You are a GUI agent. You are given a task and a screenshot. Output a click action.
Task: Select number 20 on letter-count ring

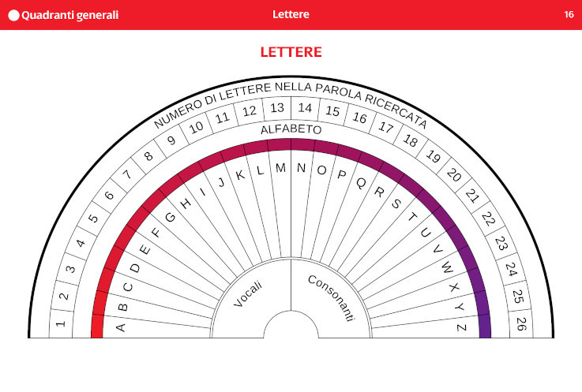454,175
